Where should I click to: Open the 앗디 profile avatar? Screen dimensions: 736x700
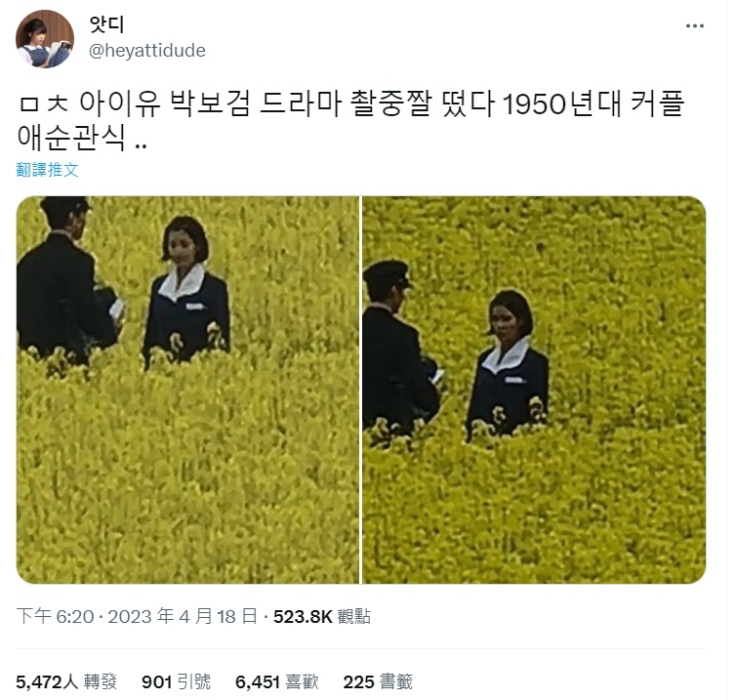point(45,39)
